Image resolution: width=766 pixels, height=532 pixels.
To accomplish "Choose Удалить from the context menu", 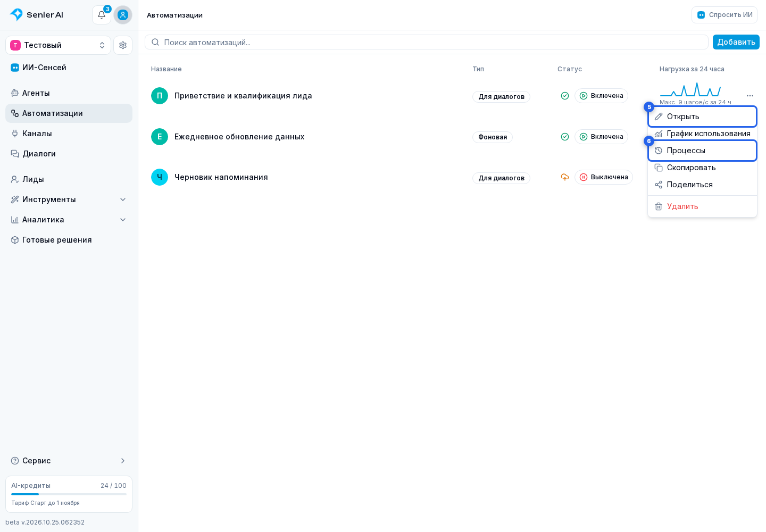I will (x=702, y=206).
